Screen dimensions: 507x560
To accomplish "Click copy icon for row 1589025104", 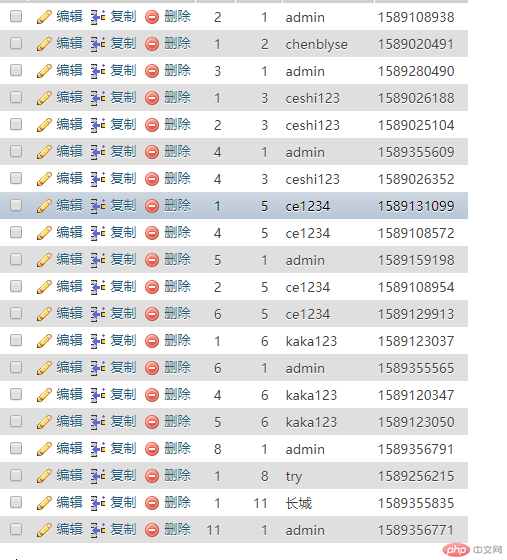I will point(98,125).
